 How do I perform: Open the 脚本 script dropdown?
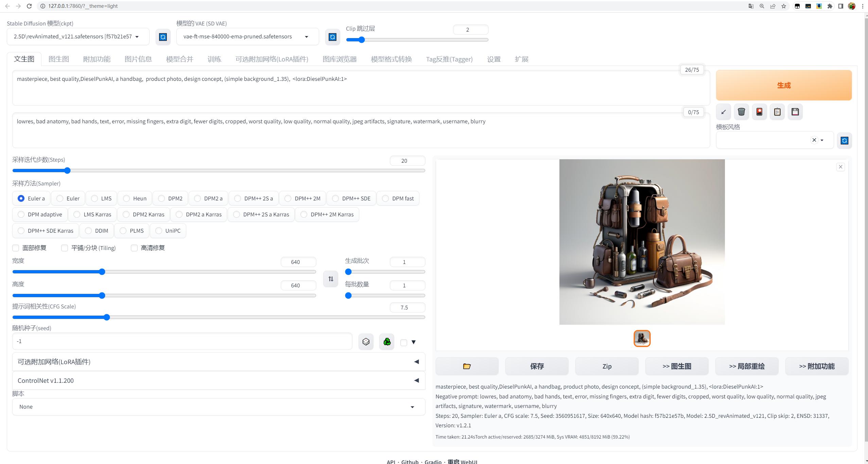[219, 407]
